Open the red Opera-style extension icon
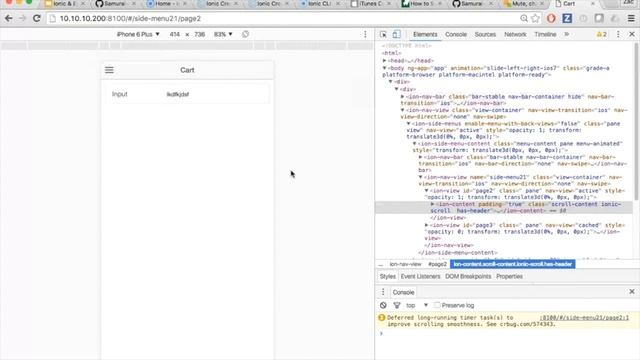Viewport: 640px width, 360px height. pos(551,18)
